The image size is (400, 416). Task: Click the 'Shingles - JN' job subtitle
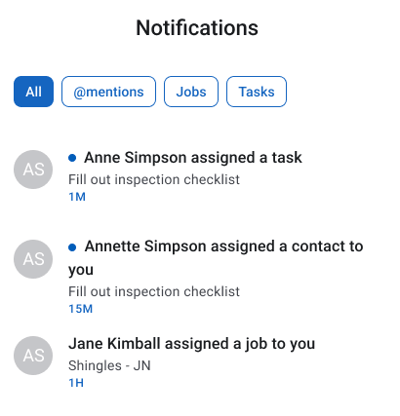click(x=109, y=366)
